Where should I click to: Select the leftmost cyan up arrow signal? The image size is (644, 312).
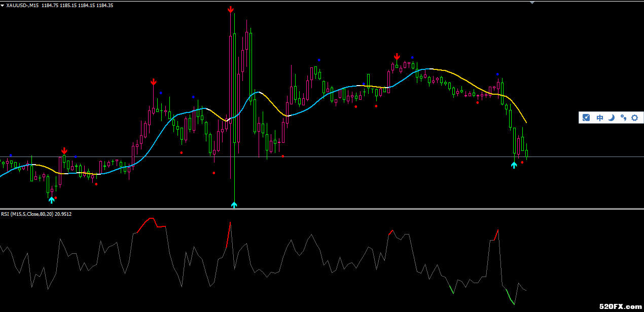[x=51, y=200]
